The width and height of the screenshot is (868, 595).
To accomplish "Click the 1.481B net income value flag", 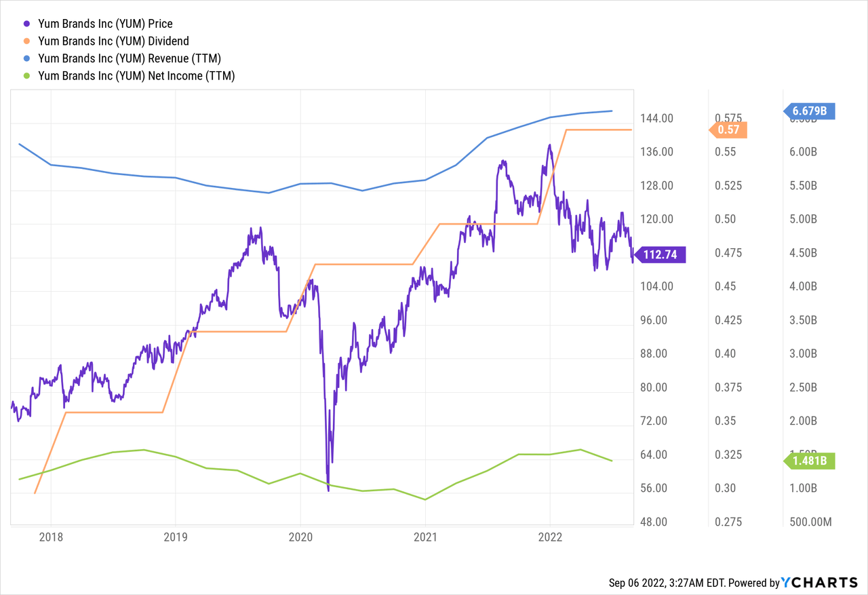I will [809, 461].
